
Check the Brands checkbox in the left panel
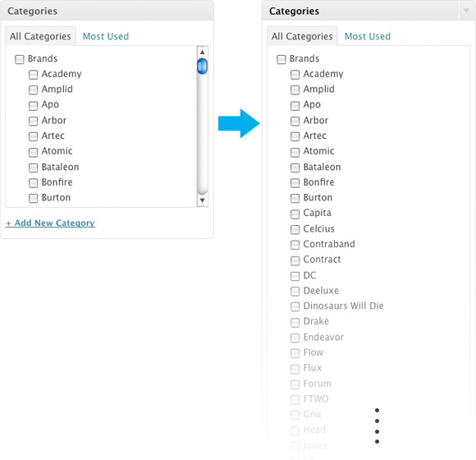click(20, 59)
